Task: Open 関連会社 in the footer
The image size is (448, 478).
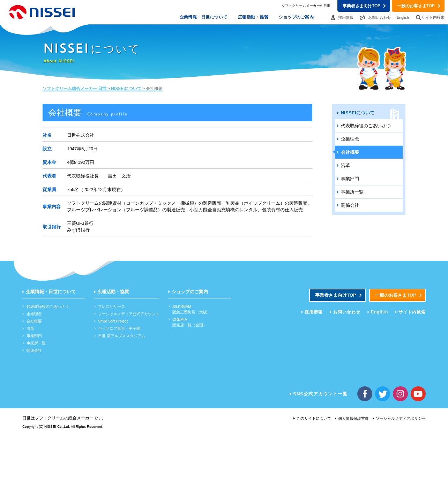Action: 34,351
